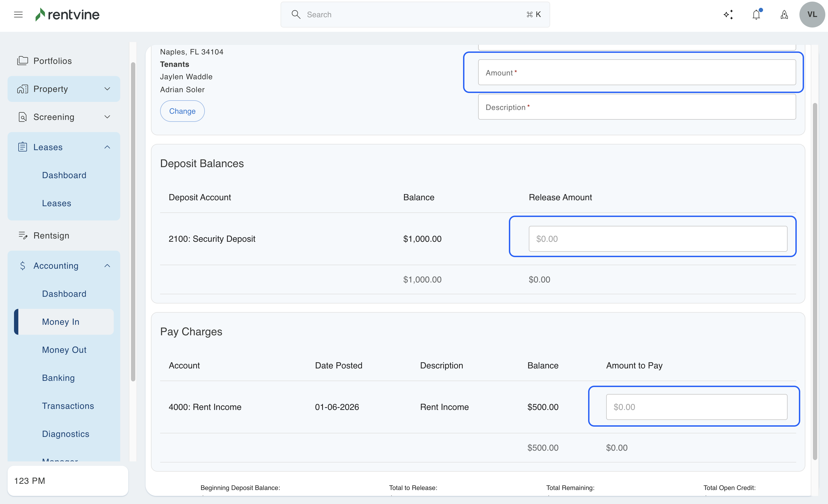Viewport: 828px width, 504px height.
Task: Open Banking under Accounting
Action: tap(58, 378)
